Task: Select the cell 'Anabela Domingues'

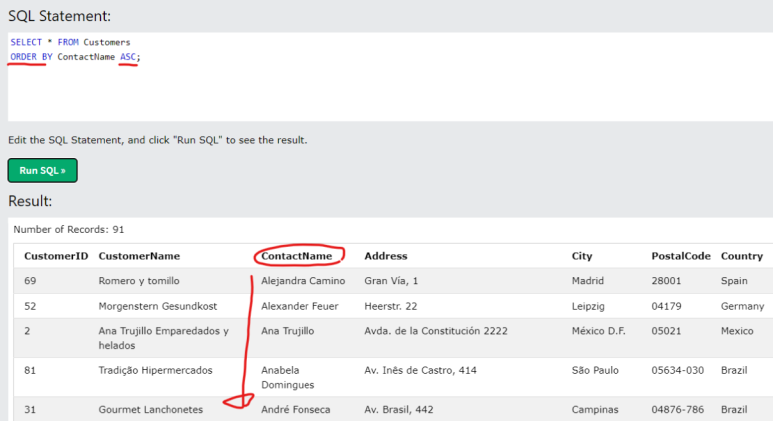Action: click(x=287, y=378)
